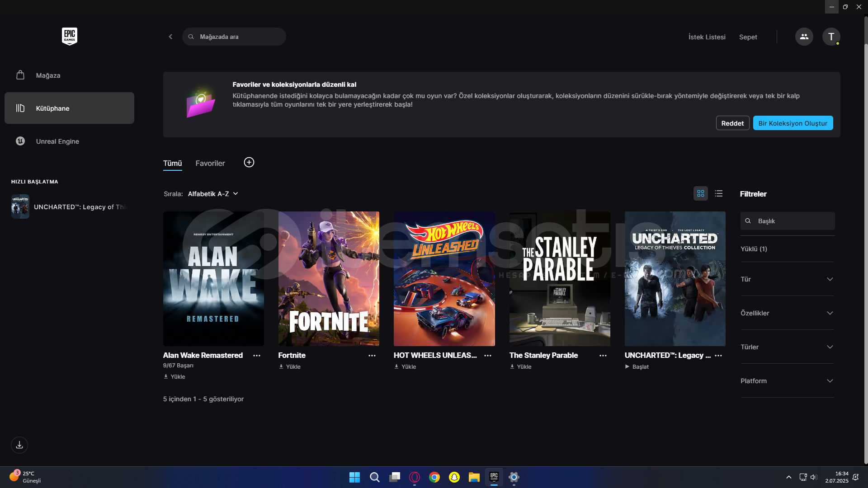Add a new collection with the plus icon
Image resolution: width=868 pixels, height=488 pixels.
tap(249, 162)
